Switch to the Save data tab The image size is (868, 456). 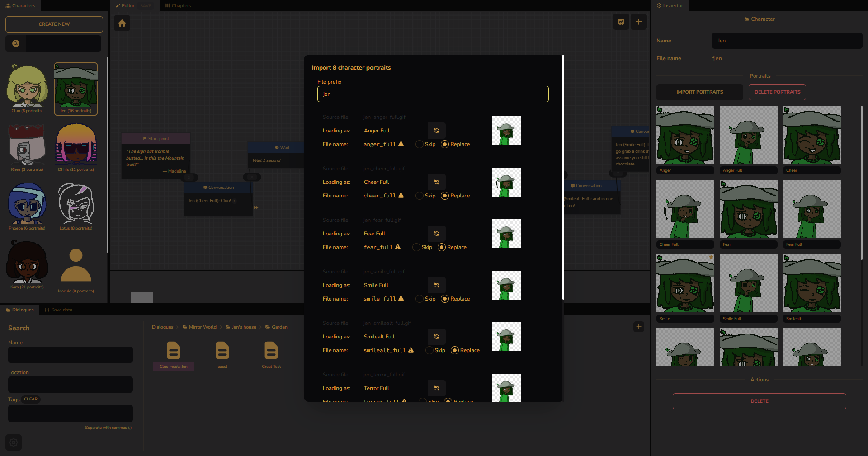click(59, 310)
